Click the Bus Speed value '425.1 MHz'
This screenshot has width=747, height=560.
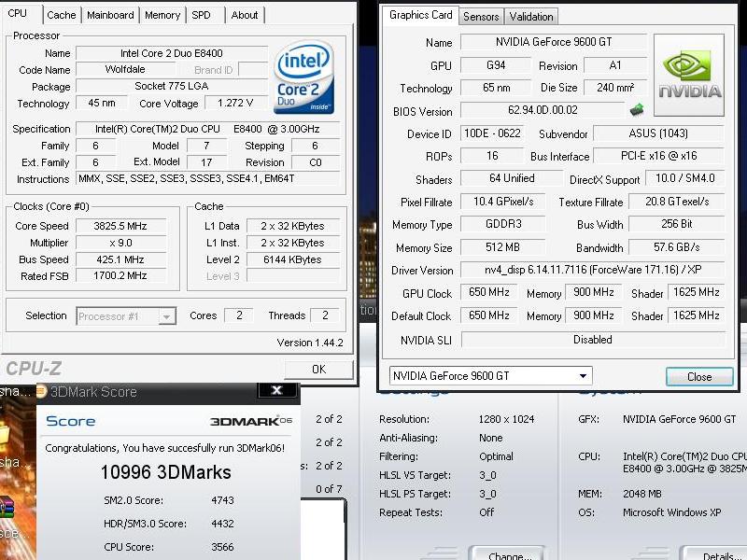(120, 259)
